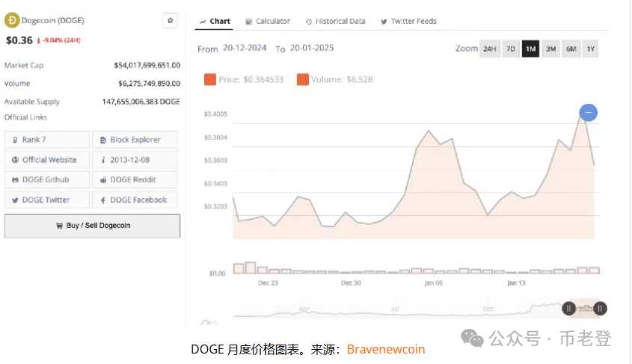
Task: Click the bird icon beside Twitter Feeds
Action: point(384,22)
